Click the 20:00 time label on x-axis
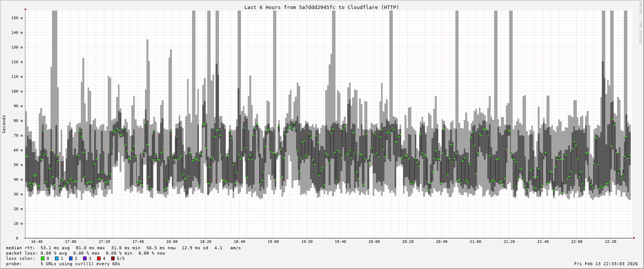Screen dimensions: 644x269 (374, 242)
